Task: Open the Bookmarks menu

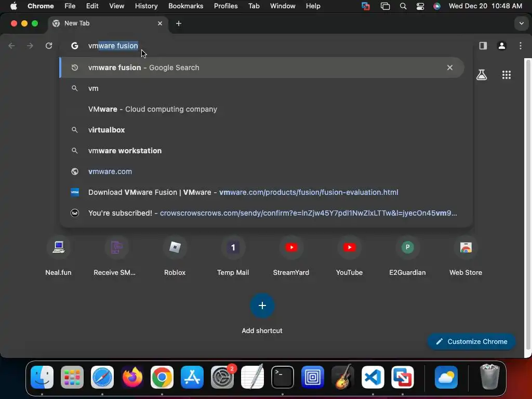Action: point(185,6)
